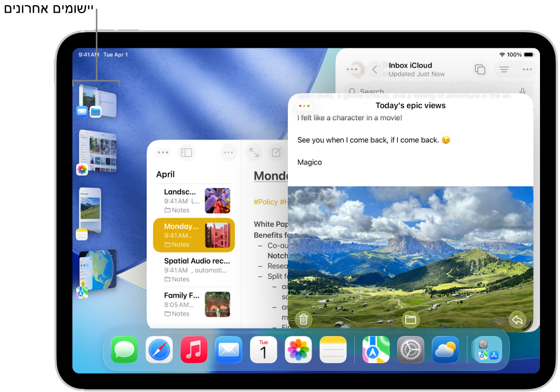Tap the Mail Search field

[400, 91]
